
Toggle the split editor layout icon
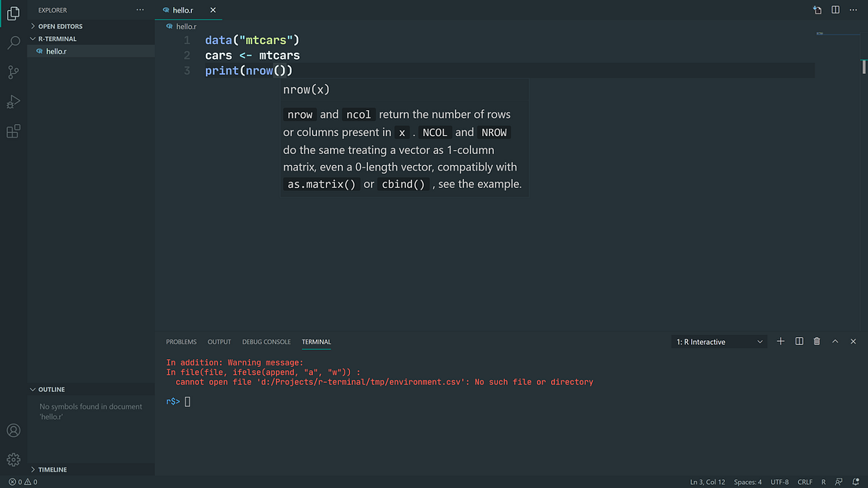(x=835, y=10)
